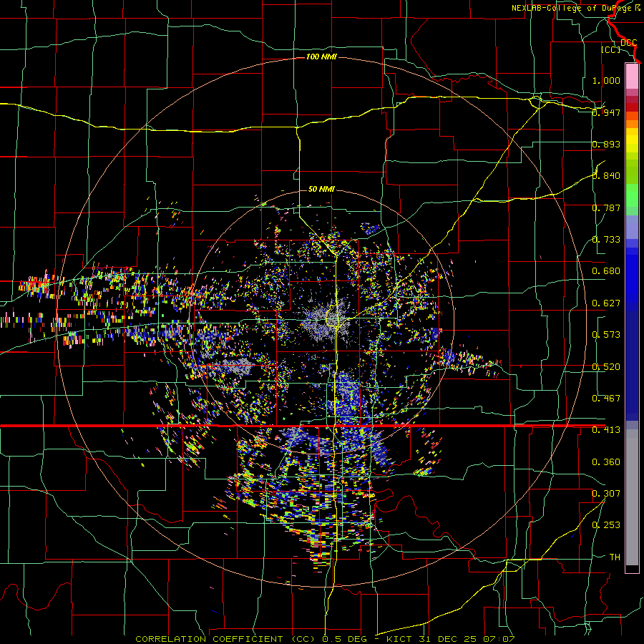Pick the orange segment of the color bar

pyautogui.click(x=632, y=123)
